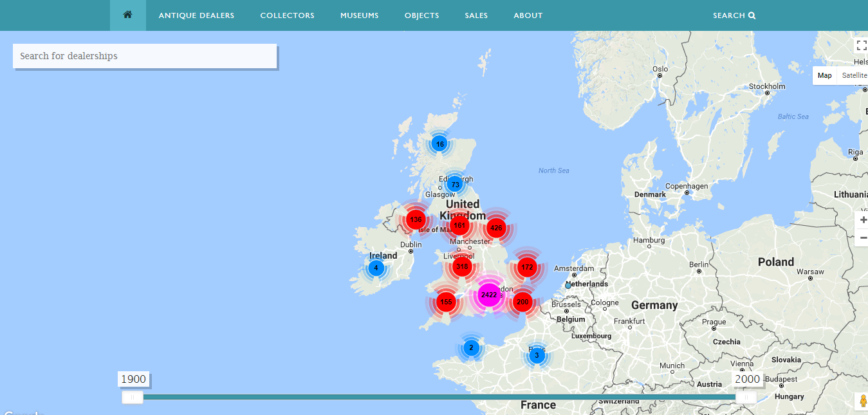Switch to the default Map view
Image resolution: width=868 pixels, height=415 pixels.
824,75
